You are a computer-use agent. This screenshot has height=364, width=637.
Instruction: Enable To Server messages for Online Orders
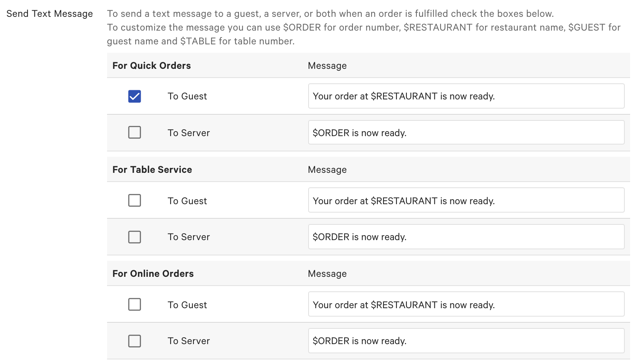coord(134,341)
